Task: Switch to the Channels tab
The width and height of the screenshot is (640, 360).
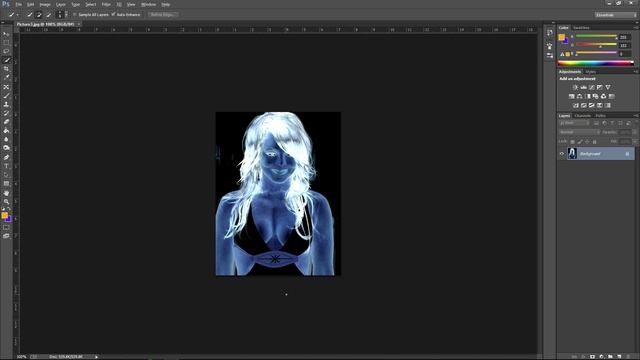Action: [x=582, y=116]
